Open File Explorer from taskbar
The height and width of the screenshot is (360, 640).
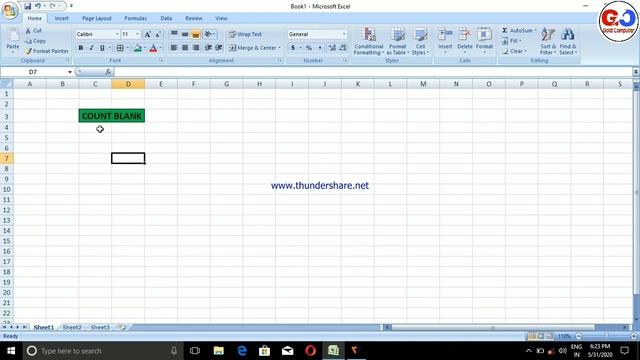tap(218, 351)
